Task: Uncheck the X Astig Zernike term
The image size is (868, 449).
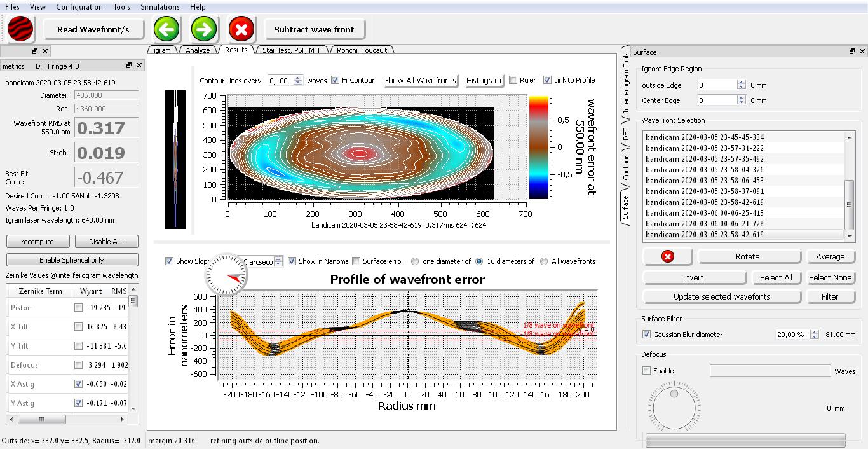Action: click(x=78, y=384)
